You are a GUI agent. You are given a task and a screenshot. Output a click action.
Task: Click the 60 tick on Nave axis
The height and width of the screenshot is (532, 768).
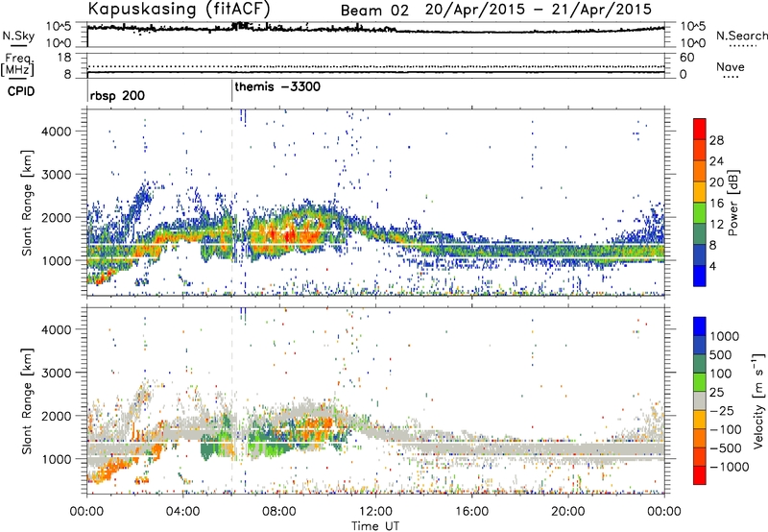coord(686,58)
